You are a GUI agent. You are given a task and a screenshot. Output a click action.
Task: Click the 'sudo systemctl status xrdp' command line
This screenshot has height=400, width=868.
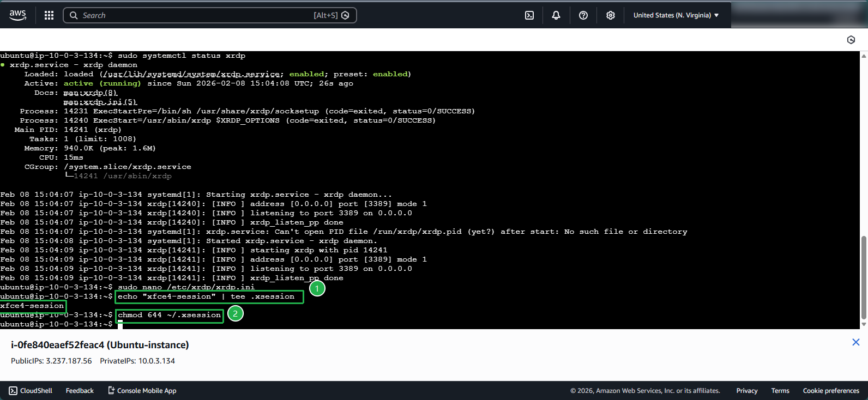[182, 56]
